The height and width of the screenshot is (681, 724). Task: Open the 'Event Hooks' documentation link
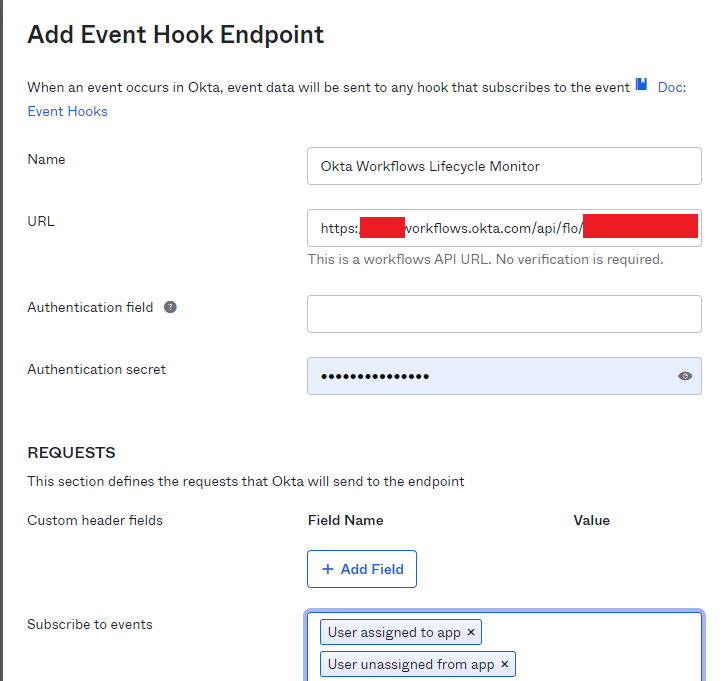[x=67, y=111]
